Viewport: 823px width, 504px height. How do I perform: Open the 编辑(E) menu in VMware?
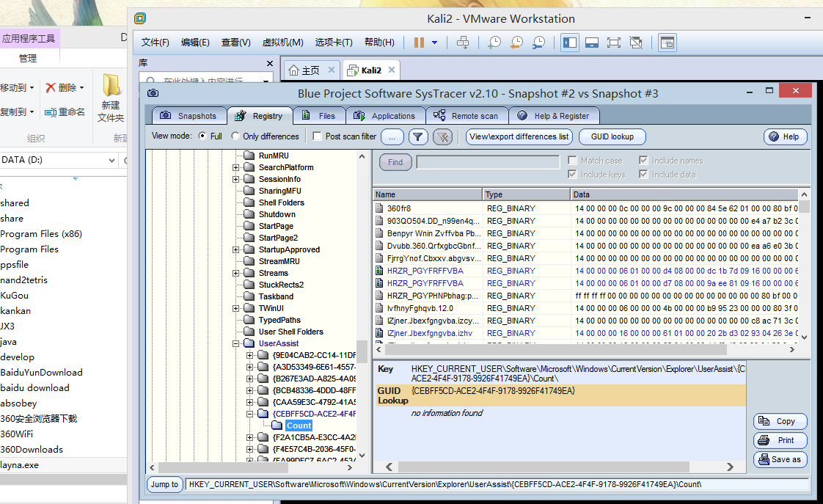click(195, 43)
